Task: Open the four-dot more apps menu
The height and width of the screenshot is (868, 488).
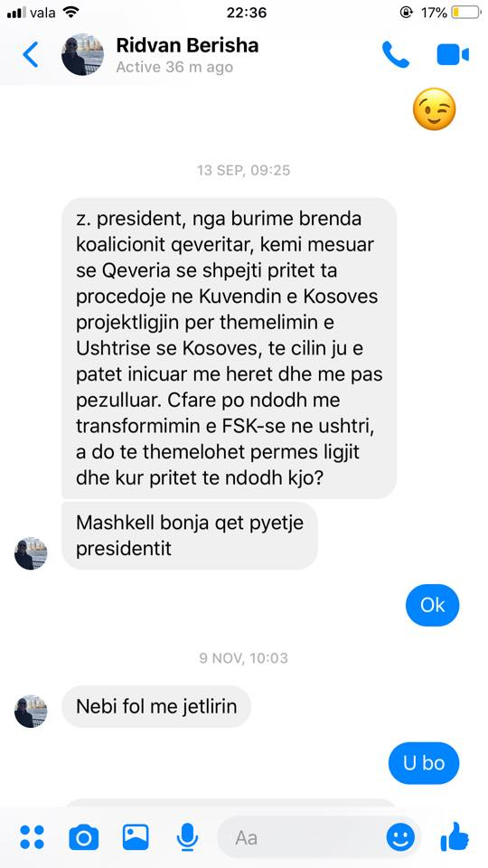Action: 33,837
